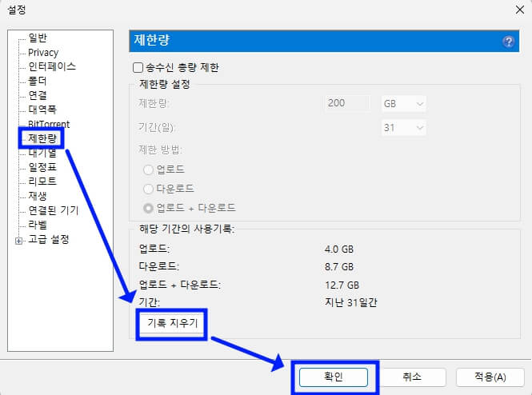This screenshot has height=395, width=532.
Task: Open the 연결된 기기 settings page
Action: point(54,210)
